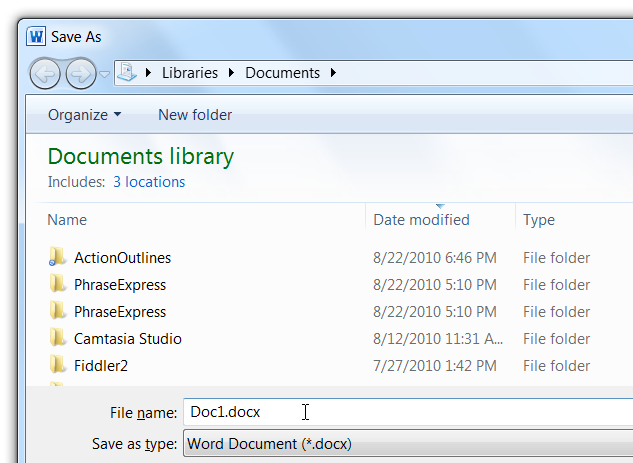The width and height of the screenshot is (633, 463).
Task: Select the Fiddler2 folder name
Action: [x=101, y=366]
